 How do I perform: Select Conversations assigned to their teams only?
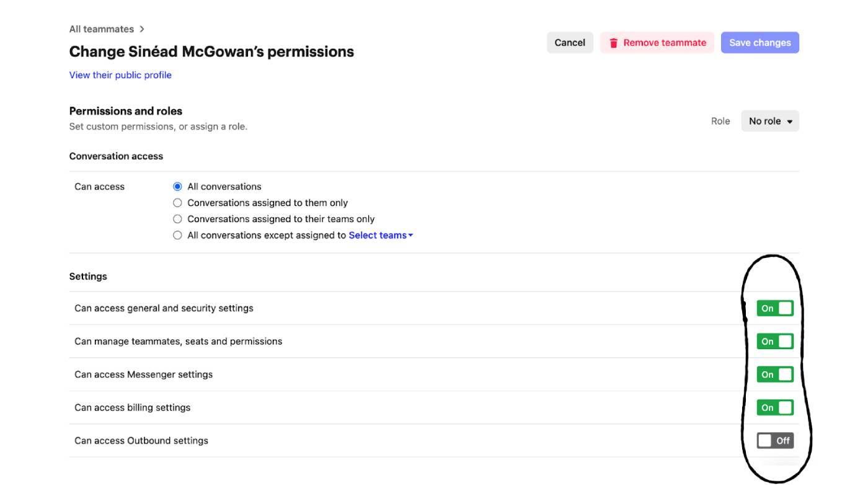[178, 219]
